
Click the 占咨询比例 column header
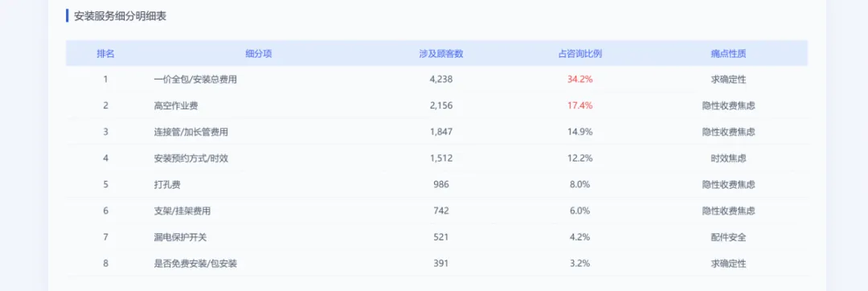579,54
